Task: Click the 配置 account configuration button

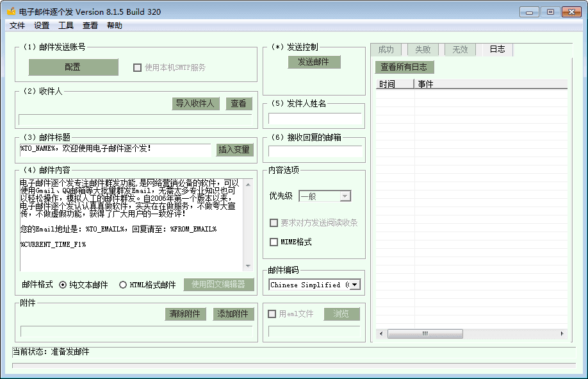Action: 73,67
